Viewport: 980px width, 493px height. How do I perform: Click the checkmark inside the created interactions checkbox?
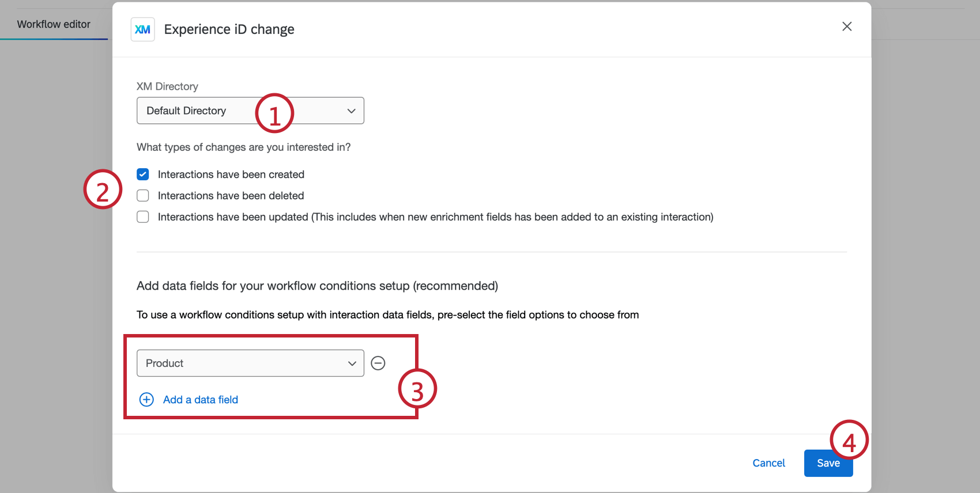142,174
